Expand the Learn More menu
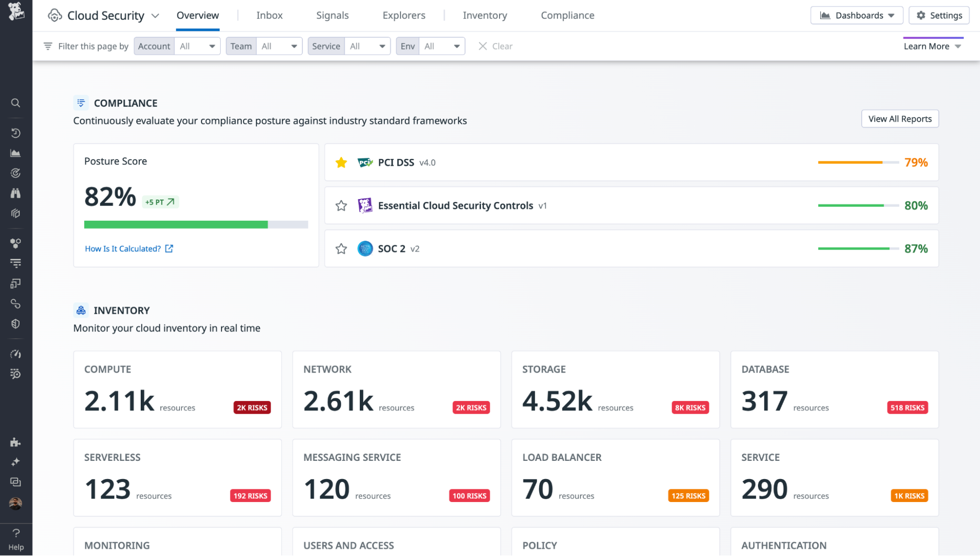Image resolution: width=980 pixels, height=556 pixels. pyautogui.click(x=932, y=46)
